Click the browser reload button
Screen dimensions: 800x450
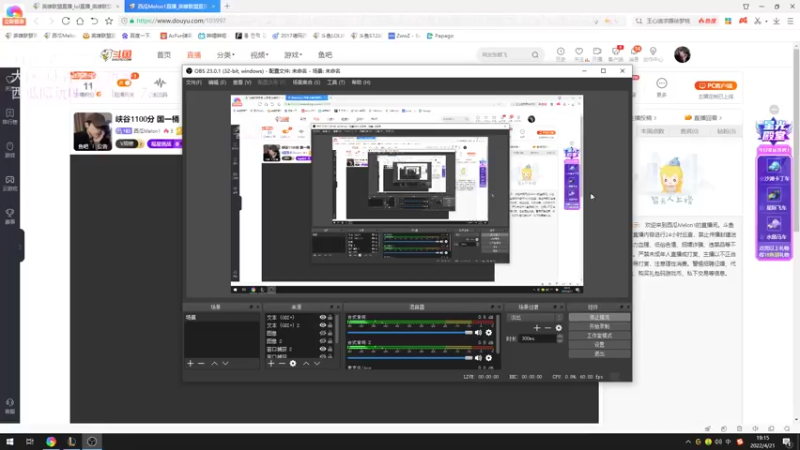point(66,21)
